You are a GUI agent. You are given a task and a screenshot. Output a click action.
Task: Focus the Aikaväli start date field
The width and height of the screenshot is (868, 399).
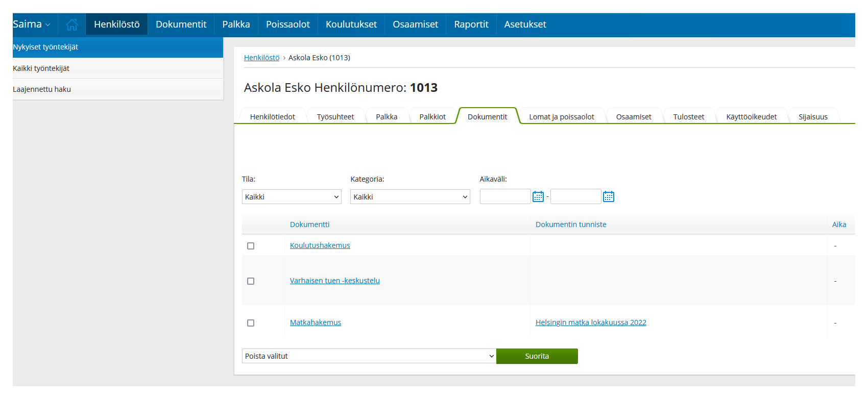(505, 196)
